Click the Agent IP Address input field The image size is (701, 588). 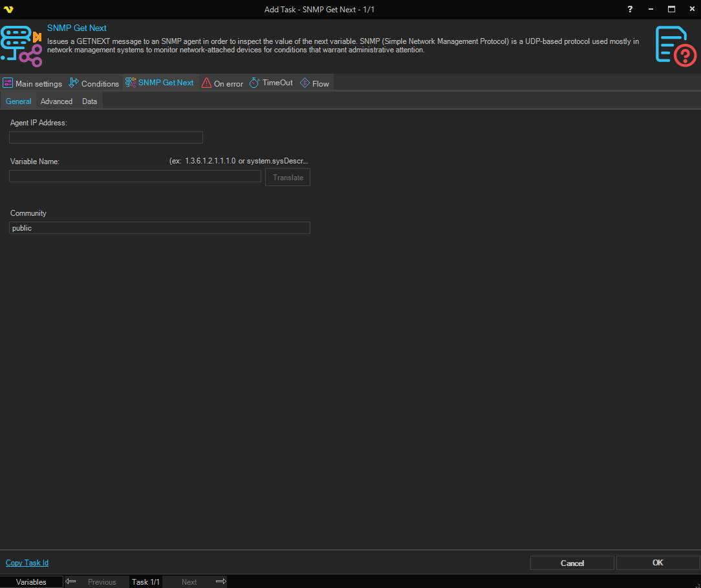[x=106, y=137]
